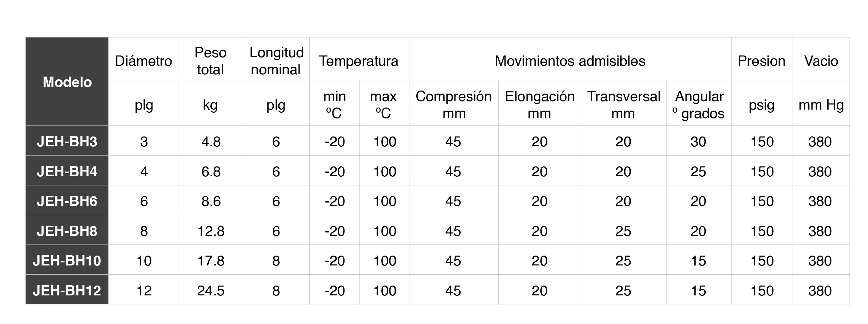Click the JEH-BH6 model cell
The image size is (868, 324).
pyautogui.click(x=67, y=200)
